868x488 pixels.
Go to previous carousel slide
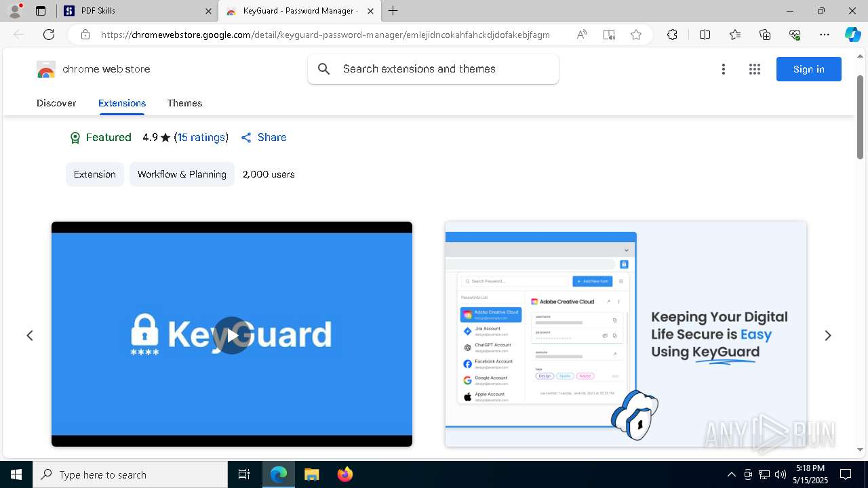pyautogui.click(x=30, y=335)
